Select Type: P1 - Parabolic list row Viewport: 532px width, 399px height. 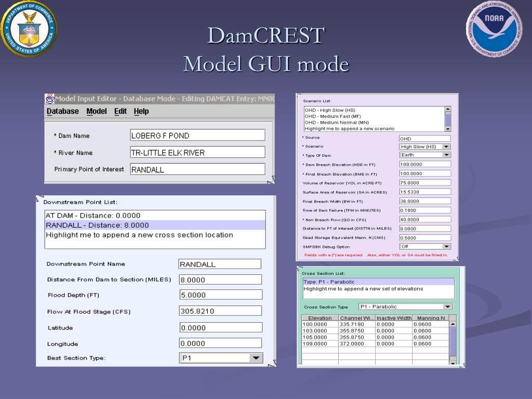(378, 282)
